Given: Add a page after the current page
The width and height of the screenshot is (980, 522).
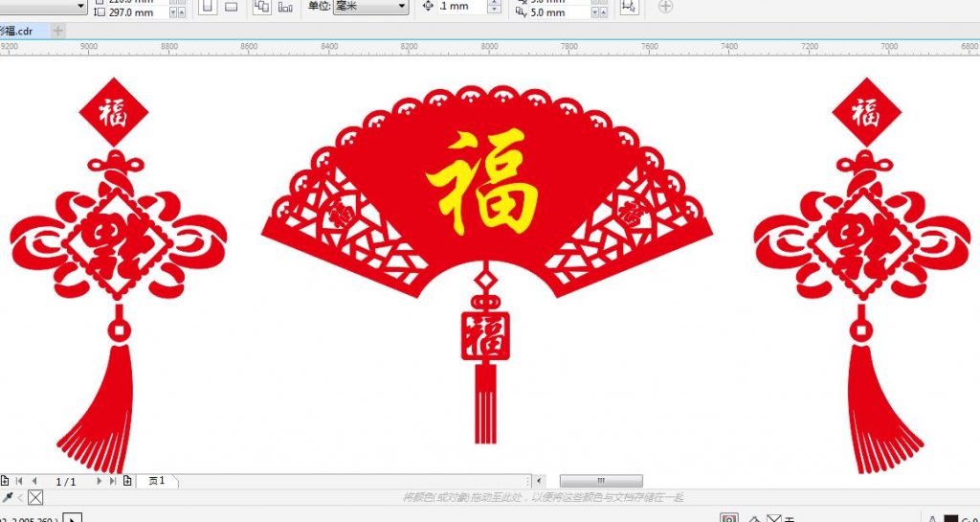Looking at the screenshot, I should click(x=127, y=481).
